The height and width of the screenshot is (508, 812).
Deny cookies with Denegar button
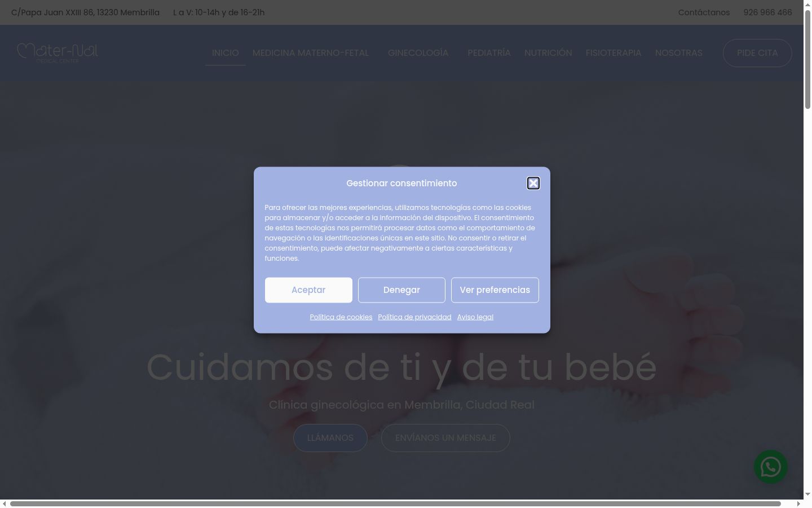[x=401, y=290]
